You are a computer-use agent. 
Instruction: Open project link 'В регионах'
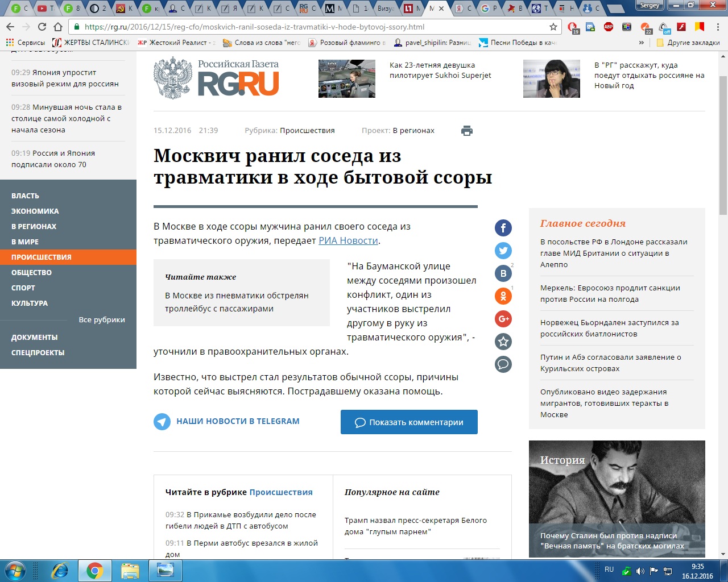(x=413, y=130)
